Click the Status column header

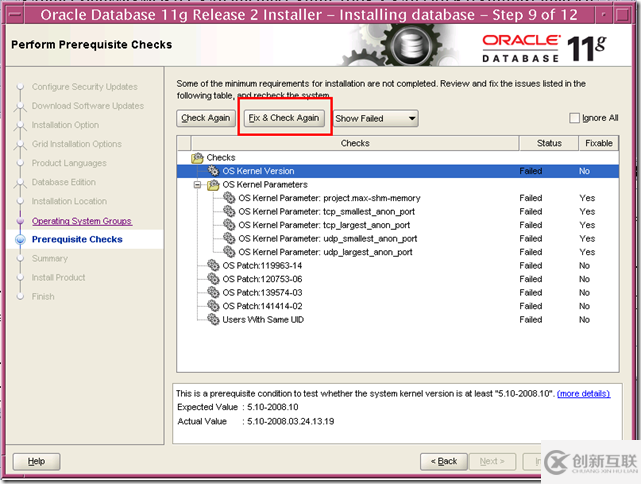549,143
